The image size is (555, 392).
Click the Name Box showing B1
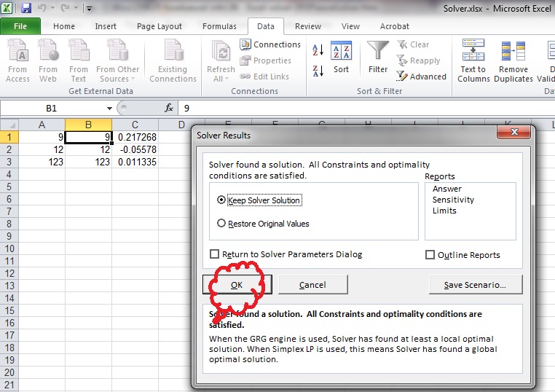52,109
